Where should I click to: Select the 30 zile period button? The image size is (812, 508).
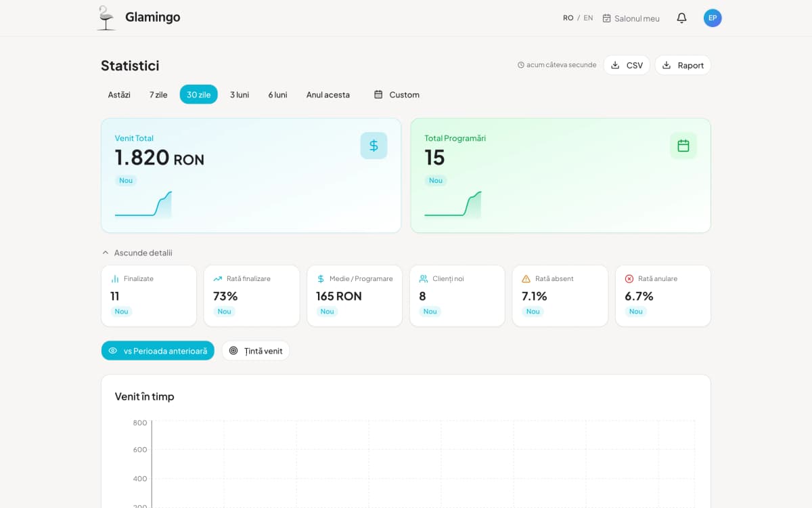tap(198, 94)
